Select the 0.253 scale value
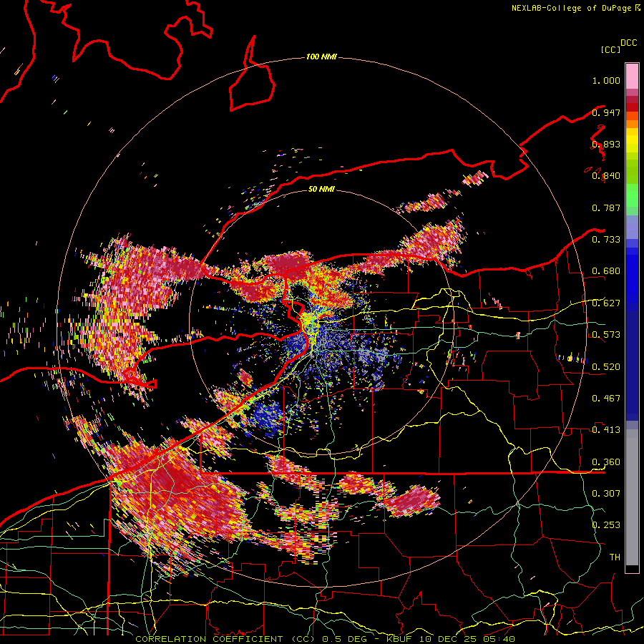This screenshot has height=644, width=644. pyautogui.click(x=606, y=525)
